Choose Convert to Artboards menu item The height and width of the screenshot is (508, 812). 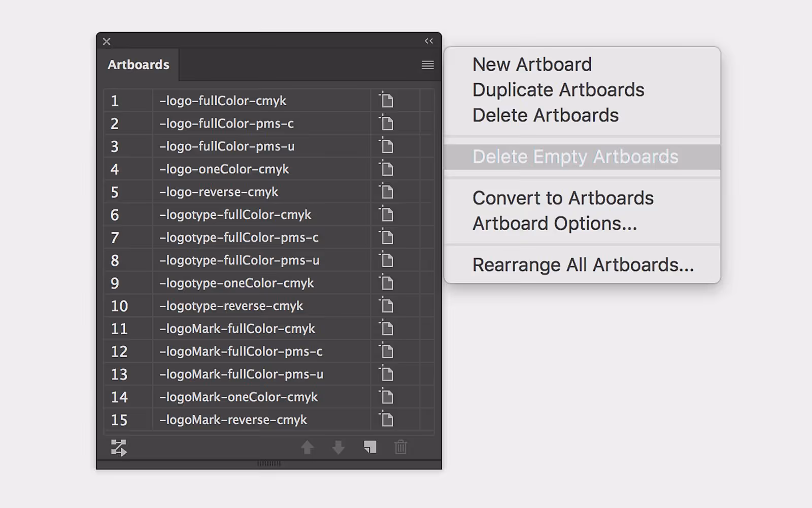point(582,198)
